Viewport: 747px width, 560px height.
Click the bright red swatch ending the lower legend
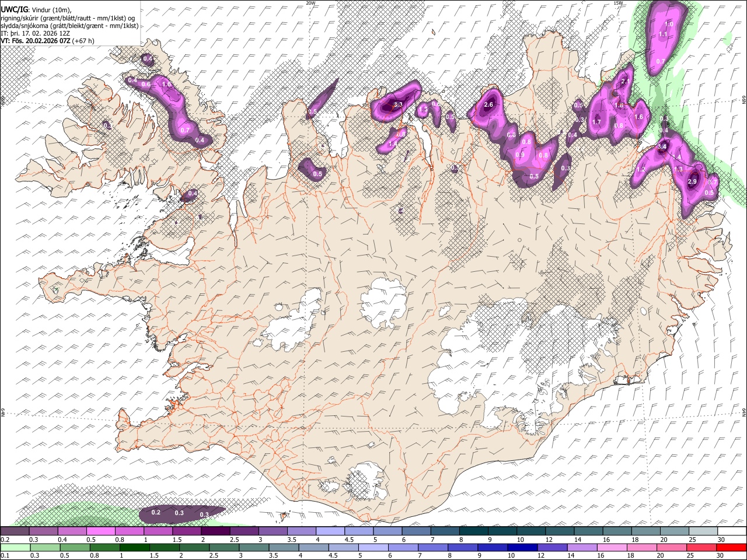731,548
